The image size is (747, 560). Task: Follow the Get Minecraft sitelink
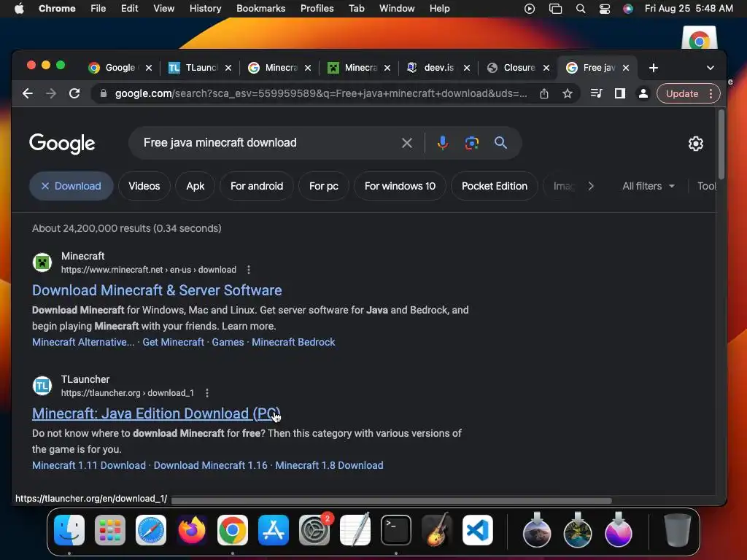(x=174, y=343)
